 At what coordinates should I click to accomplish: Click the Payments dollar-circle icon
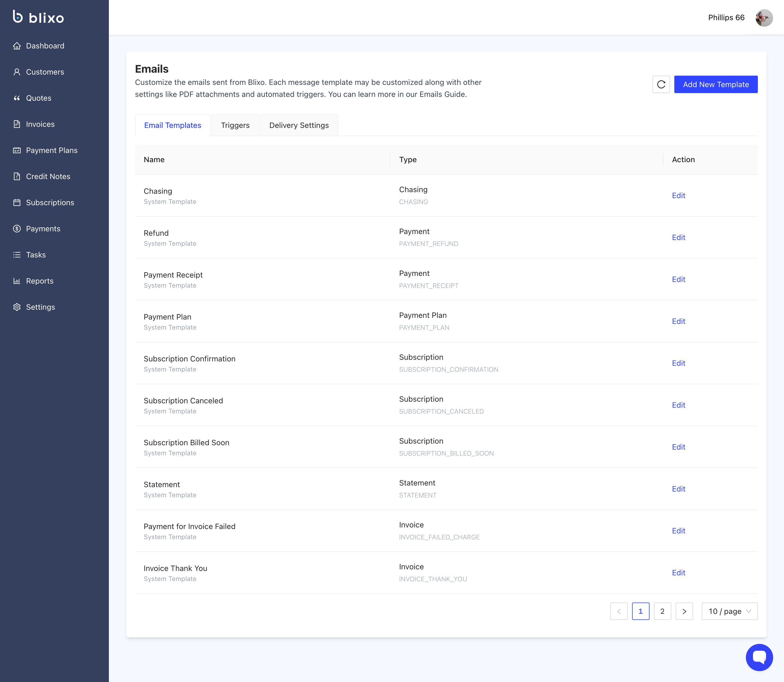17,229
